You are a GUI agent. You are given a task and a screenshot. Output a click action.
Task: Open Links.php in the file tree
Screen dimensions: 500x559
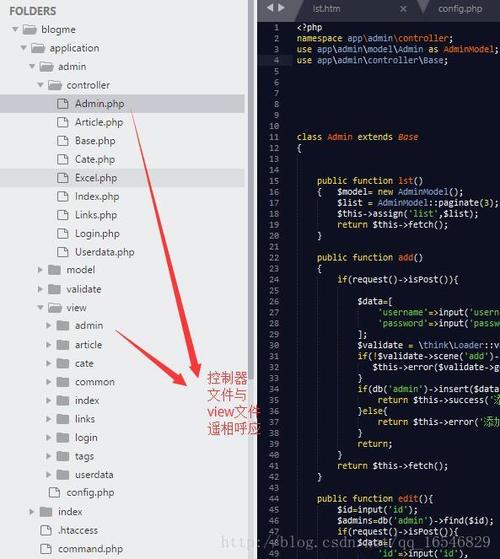coord(96,215)
